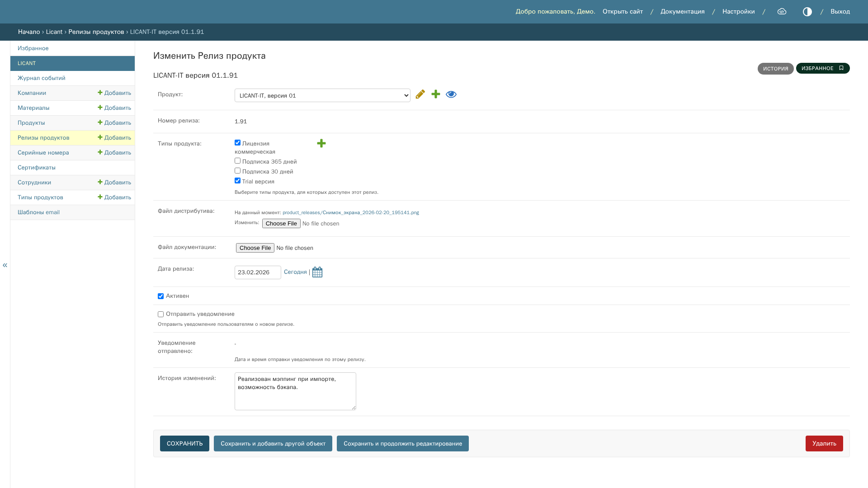Enable the Отправить уведомление checkbox
Screen dimensions: 868x488
[x=160, y=314]
